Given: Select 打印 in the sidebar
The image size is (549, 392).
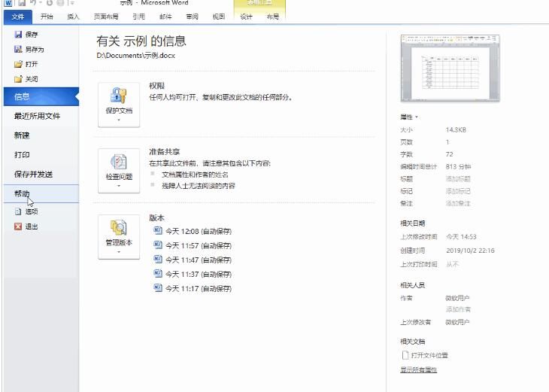Looking at the screenshot, I should tap(41, 154).
